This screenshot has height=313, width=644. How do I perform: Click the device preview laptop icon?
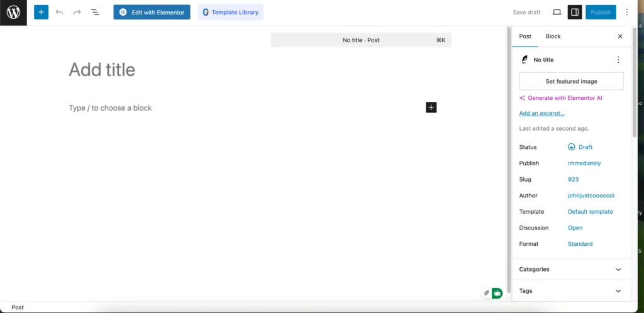(x=557, y=12)
